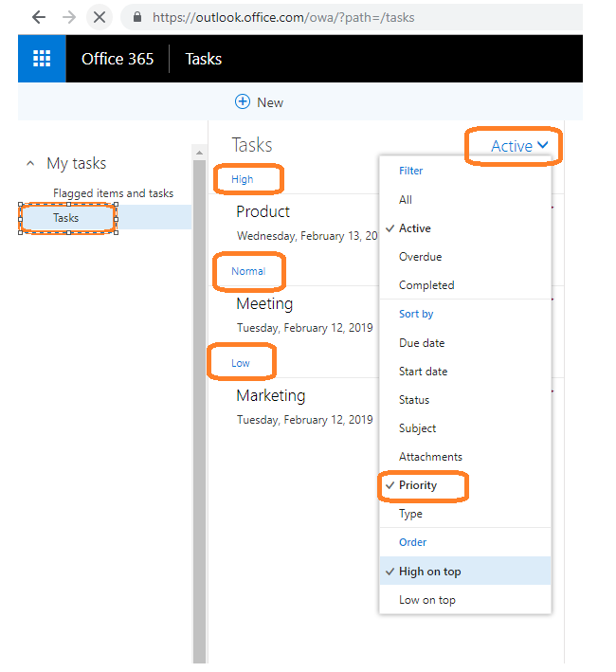Click the date under the Meeting task
The width and height of the screenshot is (616, 672).
pyautogui.click(x=304, y=328)
